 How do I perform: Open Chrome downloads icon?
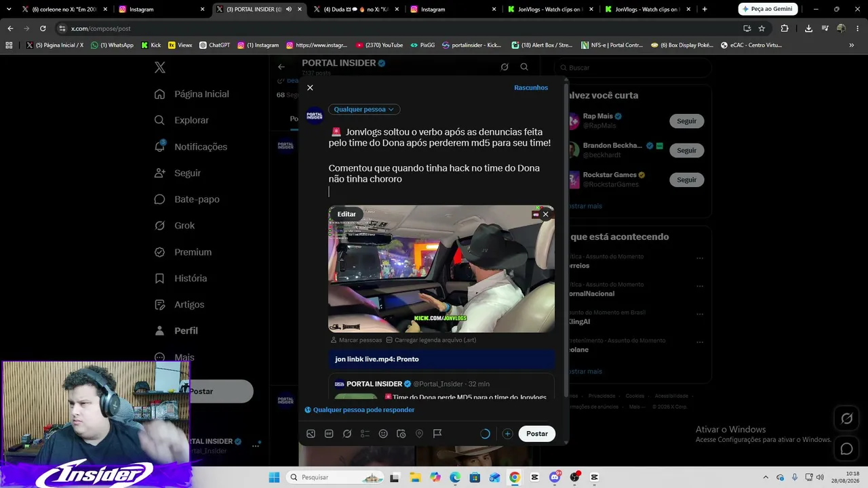point(808,28)
